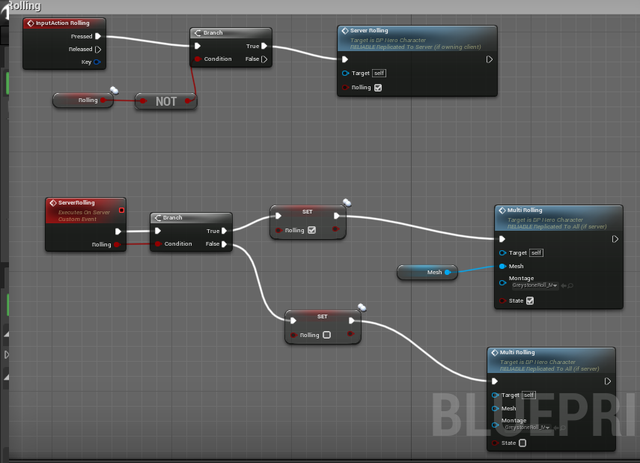640x463 pixels.
Task: Click the browse asset magnifier on upper Multi Rolling Montage
Action: [570, 286]
